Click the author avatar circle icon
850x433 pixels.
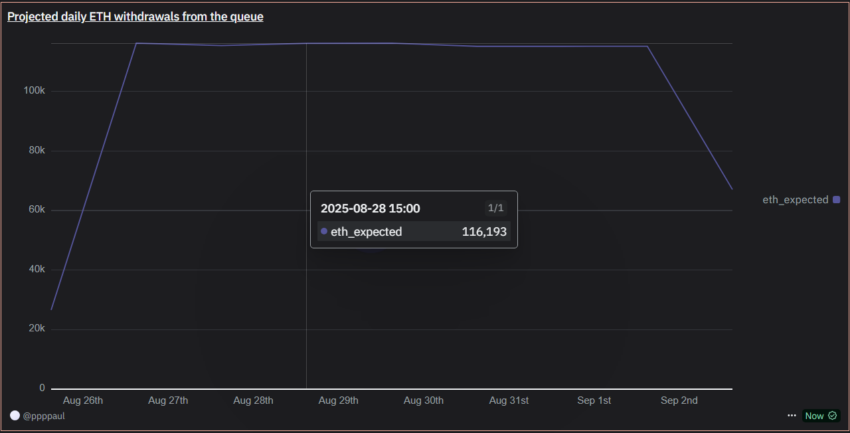(15, 415)
